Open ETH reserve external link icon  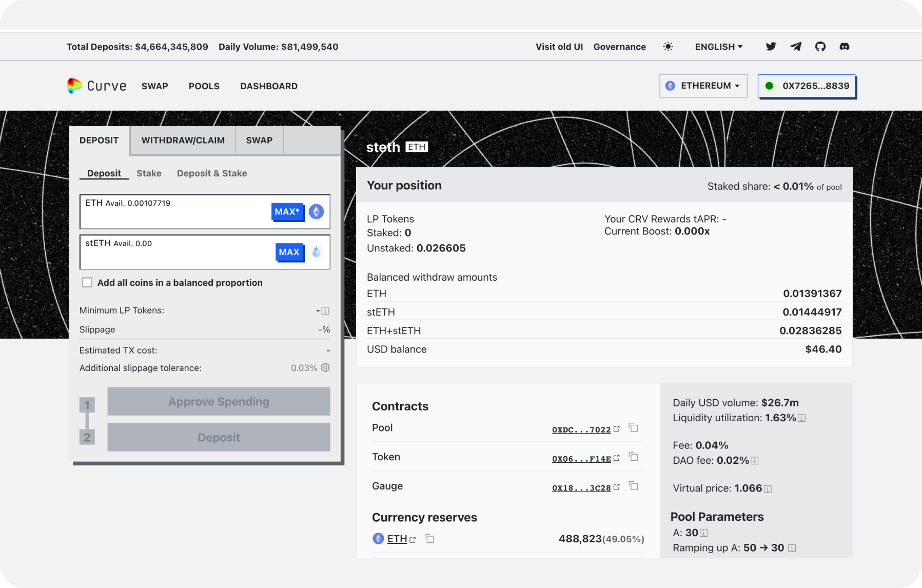point(413,540)
